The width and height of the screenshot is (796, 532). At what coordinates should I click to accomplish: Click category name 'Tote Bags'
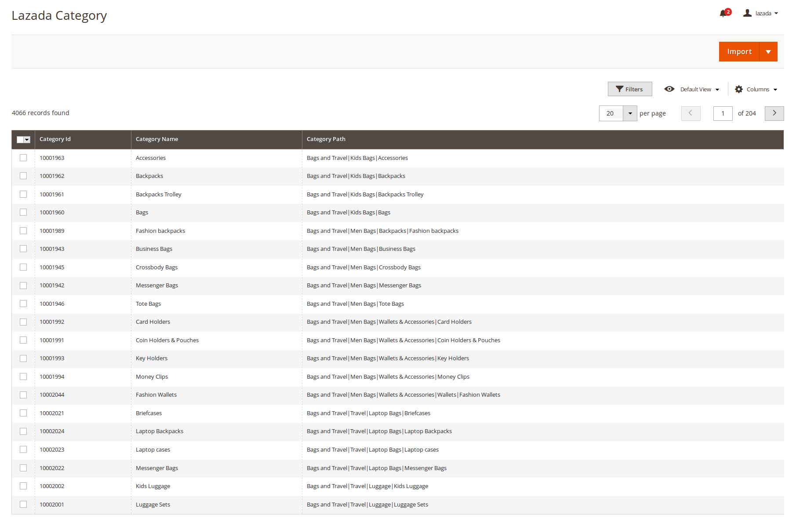(x=148, y=304)
